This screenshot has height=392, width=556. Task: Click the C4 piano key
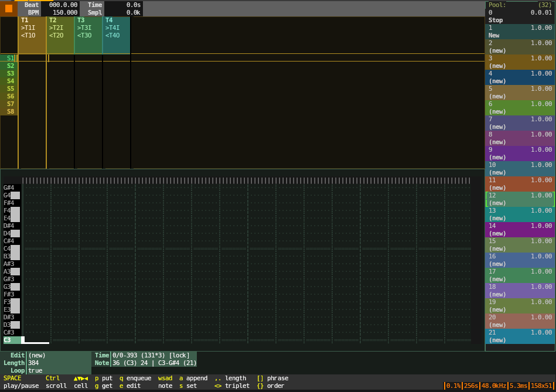12,248
